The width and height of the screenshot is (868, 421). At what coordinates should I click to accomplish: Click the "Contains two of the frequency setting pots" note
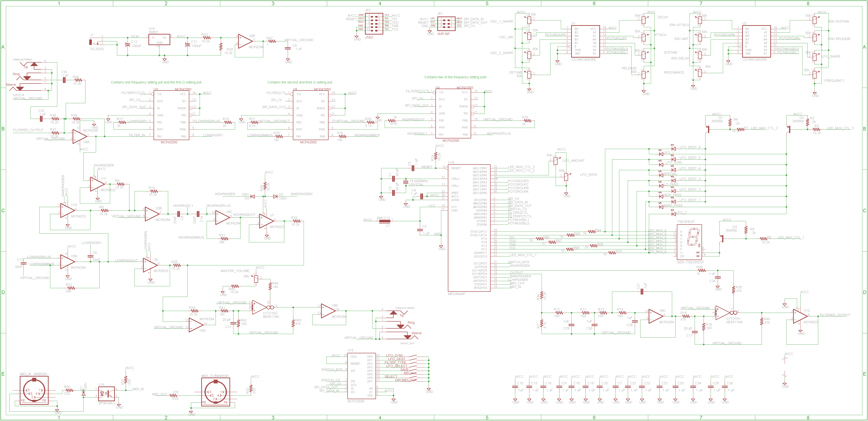[455, 77]
